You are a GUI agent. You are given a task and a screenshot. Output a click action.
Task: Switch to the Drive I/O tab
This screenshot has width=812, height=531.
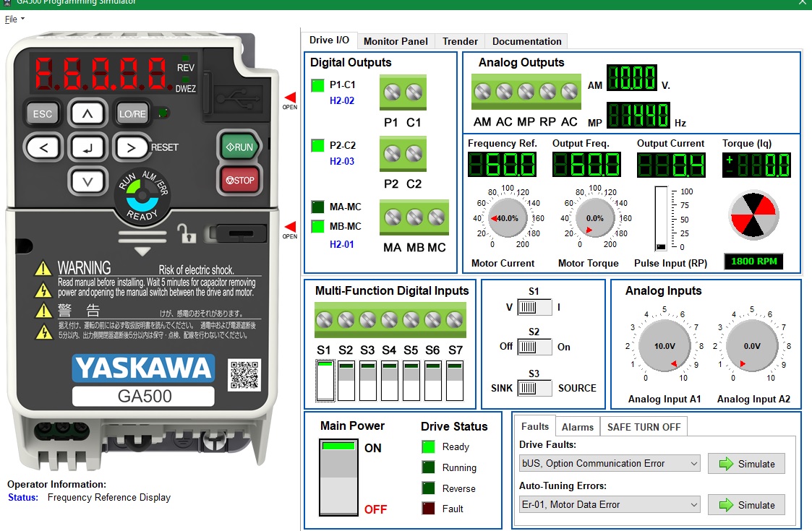[x=330, y=40]
